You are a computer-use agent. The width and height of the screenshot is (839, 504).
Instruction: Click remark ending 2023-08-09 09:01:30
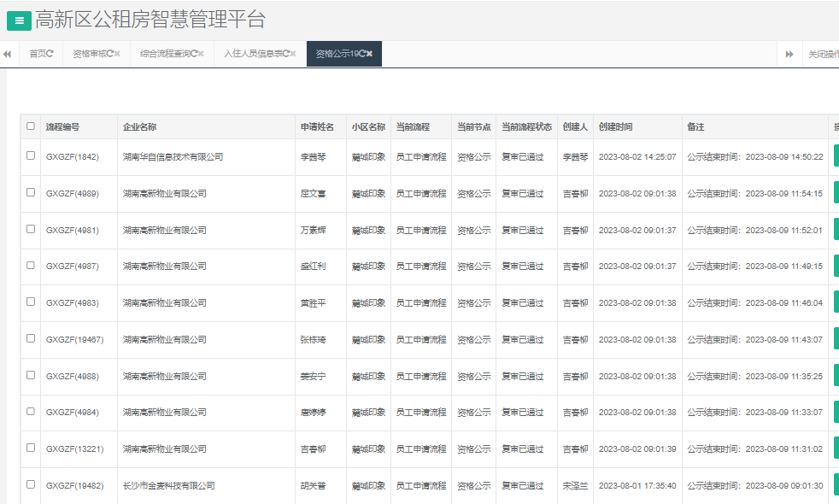[x=755, y=486]
